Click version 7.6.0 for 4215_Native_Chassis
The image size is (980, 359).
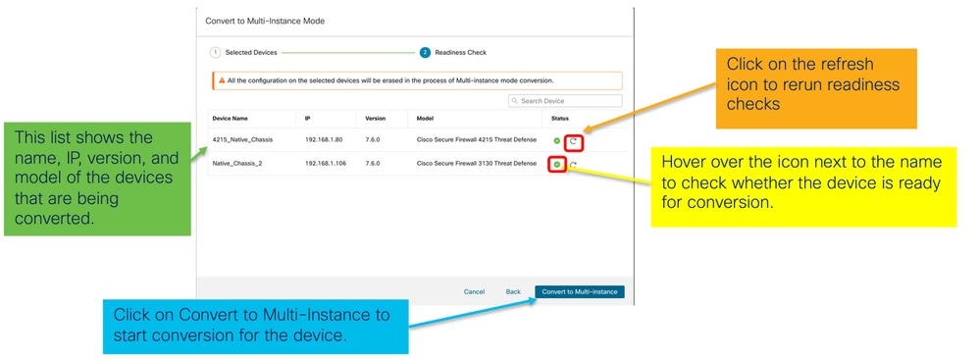tap(373, 139)
